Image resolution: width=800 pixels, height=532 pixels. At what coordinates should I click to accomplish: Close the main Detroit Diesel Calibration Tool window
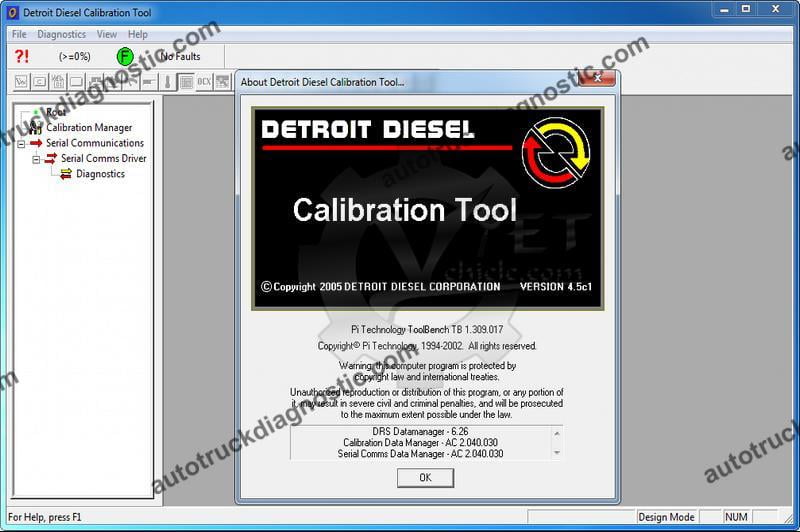776,9
